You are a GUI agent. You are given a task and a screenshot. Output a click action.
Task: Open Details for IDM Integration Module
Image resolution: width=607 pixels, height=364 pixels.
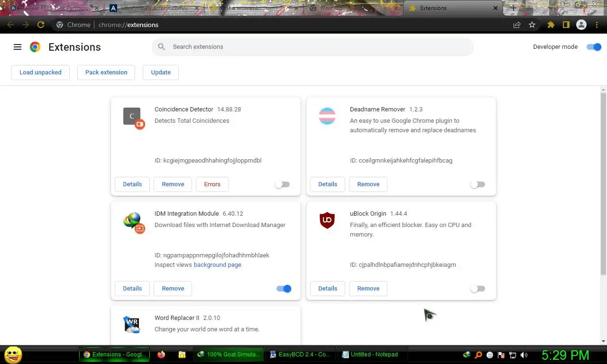(132, 289)
